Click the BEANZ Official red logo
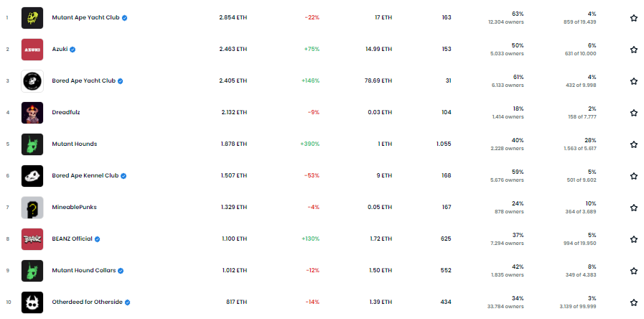Viewport: 644px width, 319px height. tap(32, 239)
